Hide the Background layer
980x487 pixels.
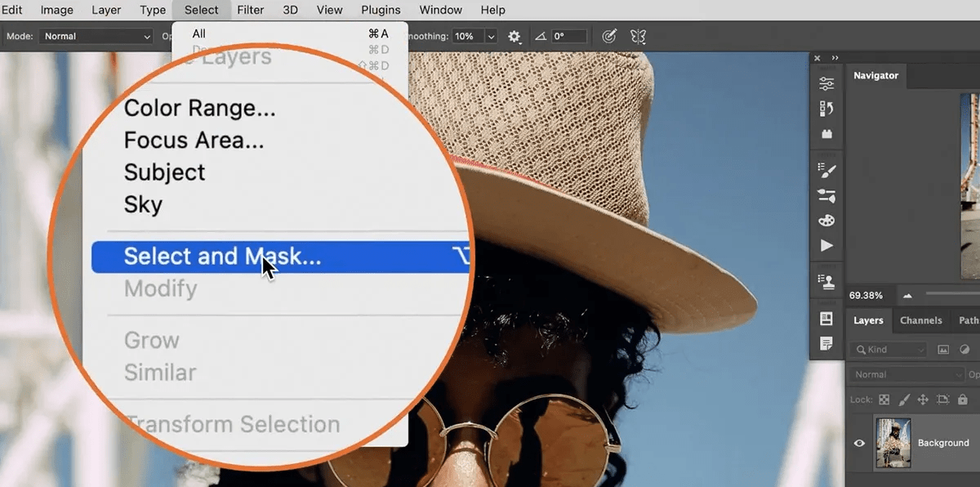pos(858,443)
